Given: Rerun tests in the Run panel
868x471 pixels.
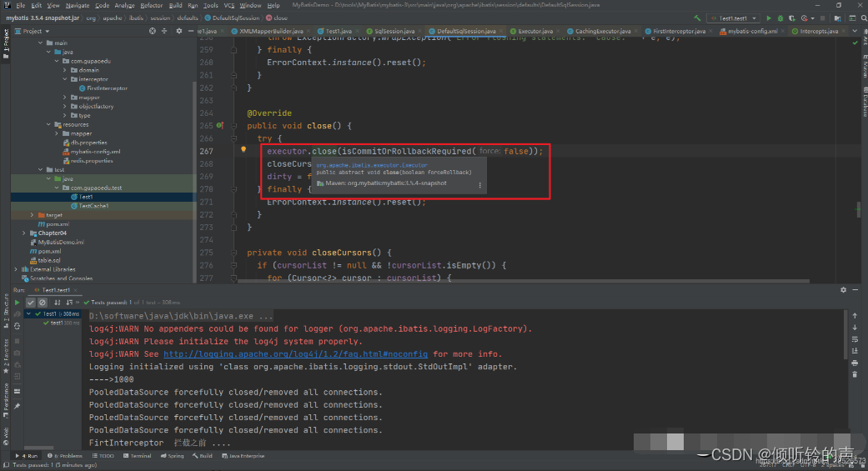Looking at the screenshot, I should coord(18,303).
